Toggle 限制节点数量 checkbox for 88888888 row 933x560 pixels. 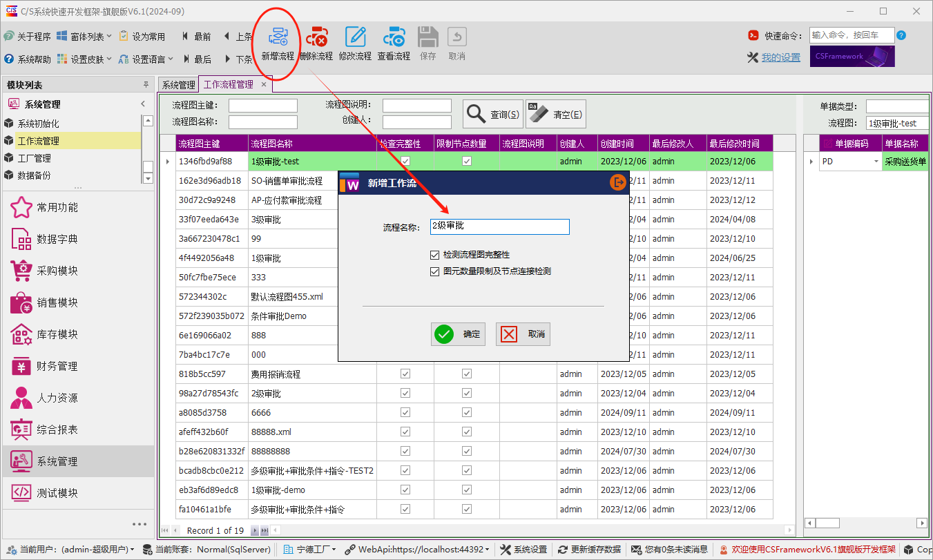467,451
